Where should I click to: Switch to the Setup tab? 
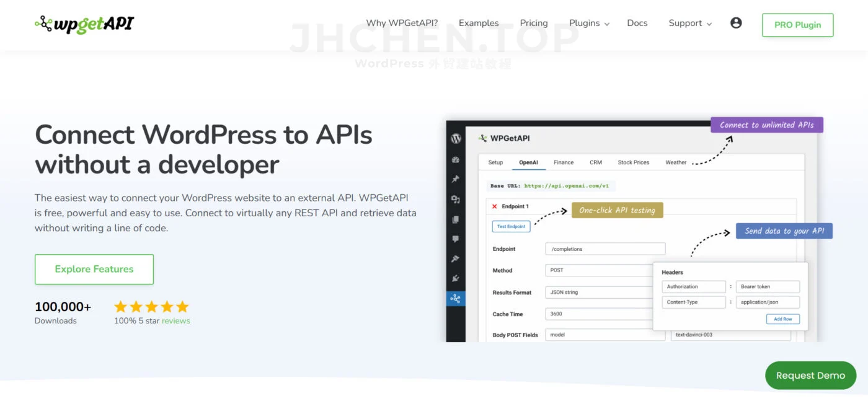point(495,162)
